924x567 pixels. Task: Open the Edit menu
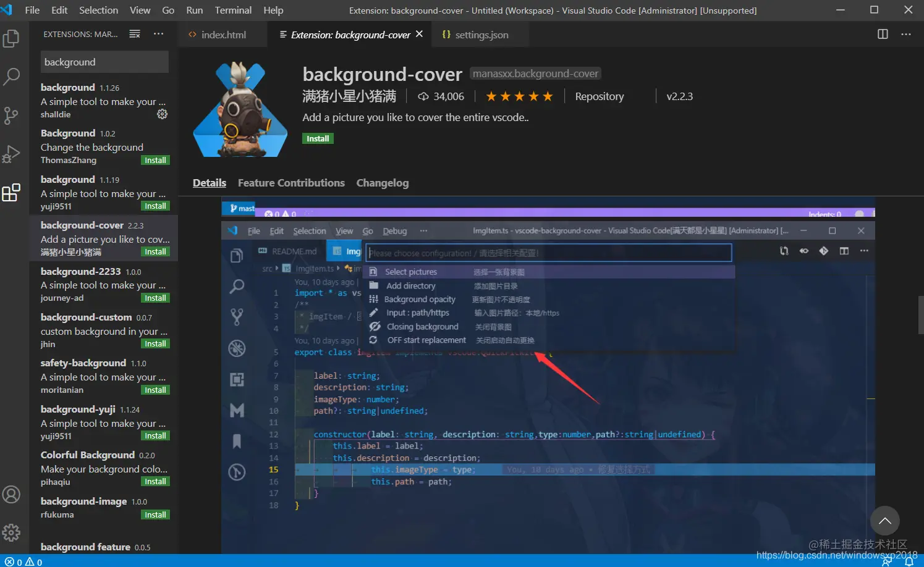(x=59, y=10)
